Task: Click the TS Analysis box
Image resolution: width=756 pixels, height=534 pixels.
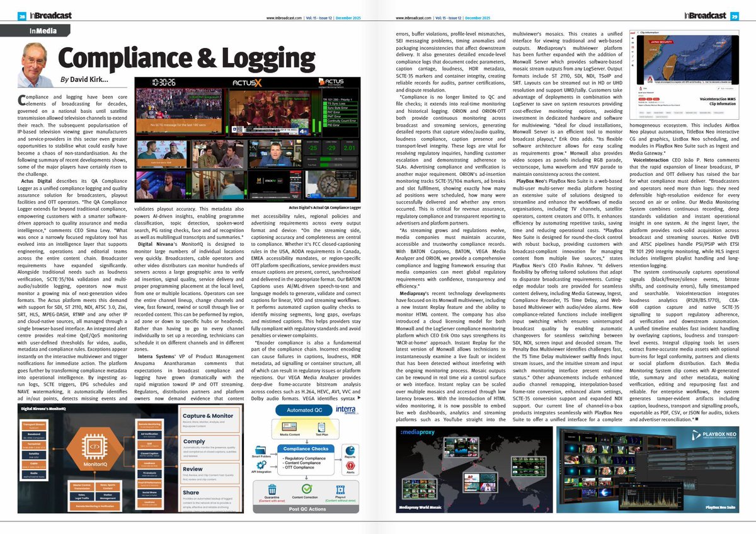Action: 149,474
